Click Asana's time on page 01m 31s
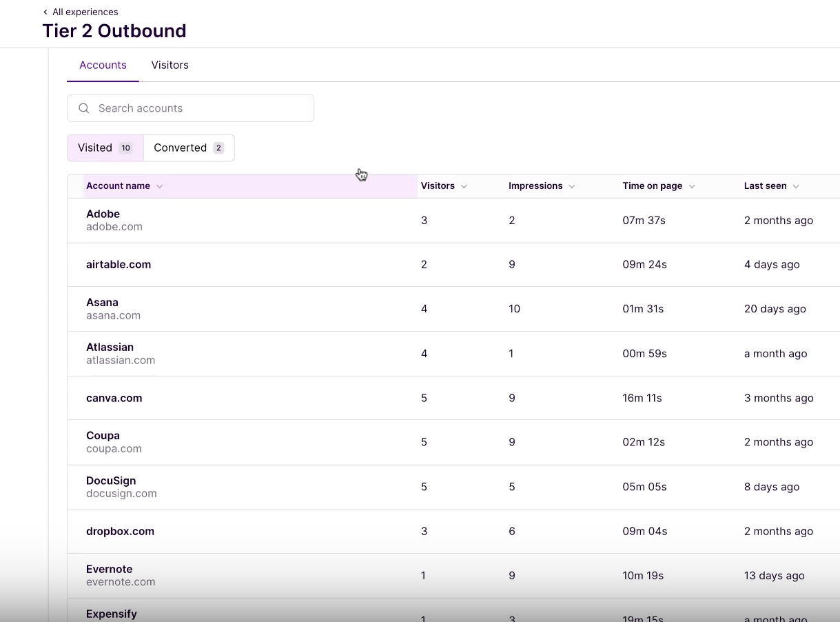This screenshot has height=622, width=840. (643, 309)
